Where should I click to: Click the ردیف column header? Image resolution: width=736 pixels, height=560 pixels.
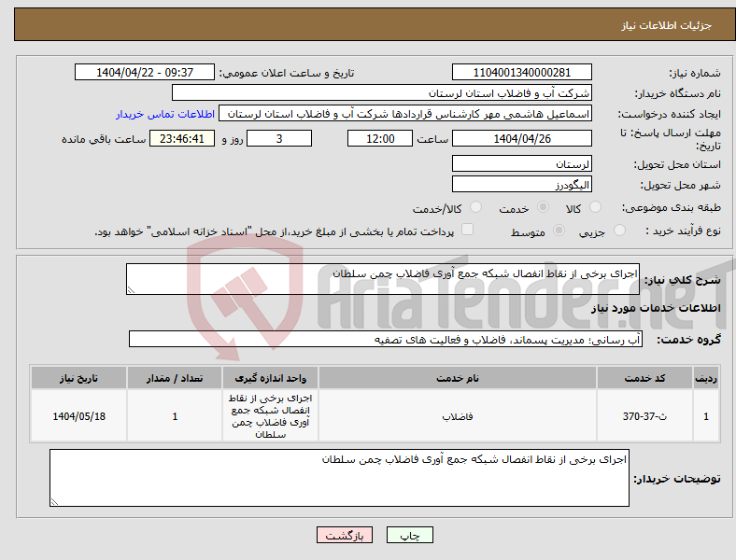[706, 378]
